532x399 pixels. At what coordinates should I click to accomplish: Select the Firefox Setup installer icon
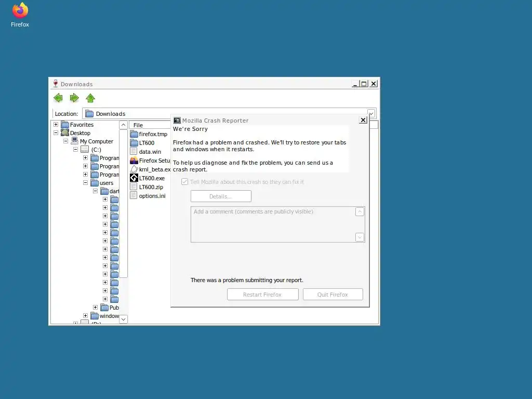click(x=134, y=161)
